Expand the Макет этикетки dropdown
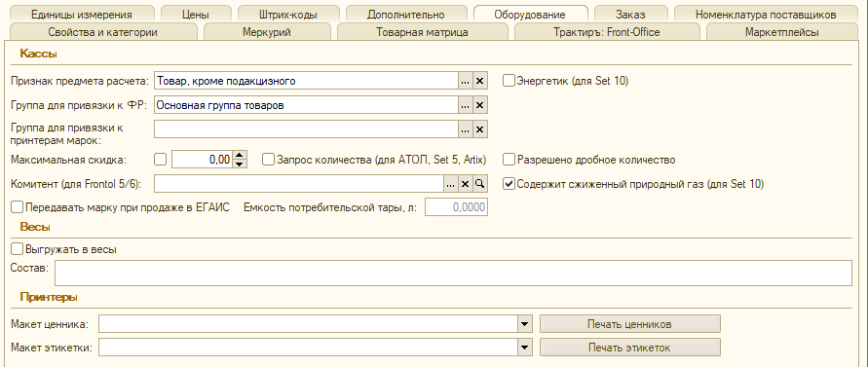 525,348
